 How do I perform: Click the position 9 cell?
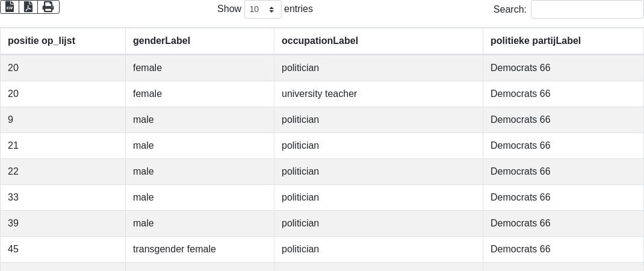11,120
